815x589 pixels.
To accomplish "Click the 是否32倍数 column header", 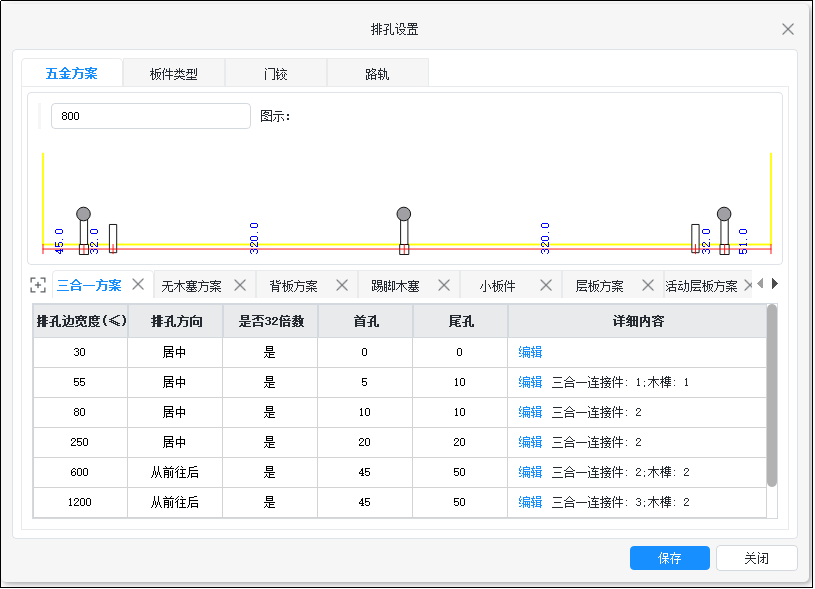I will coord(270,321).
